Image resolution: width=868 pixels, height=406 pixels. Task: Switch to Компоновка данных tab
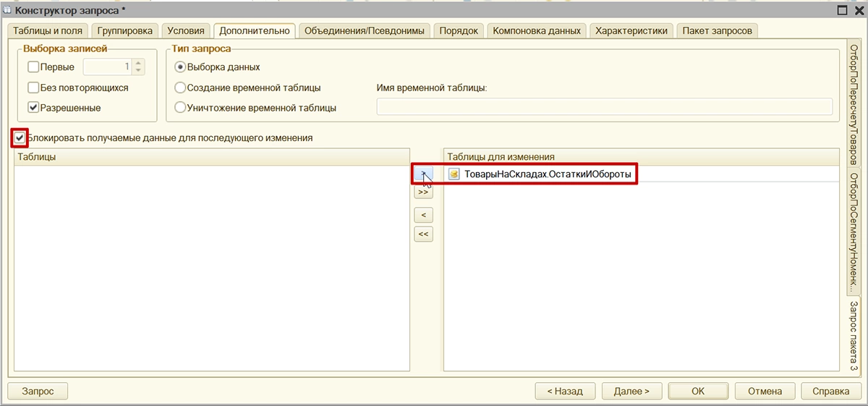coord(537,30)
